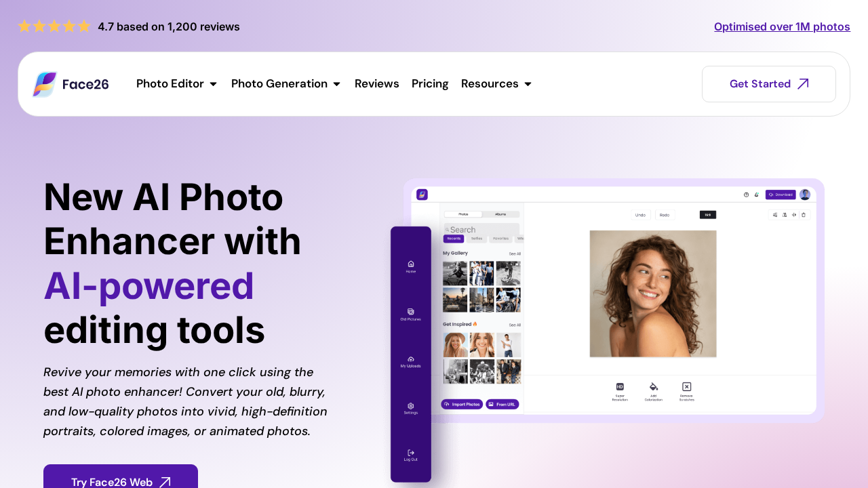Open Settings in the editor sidebar
The image size is (868, 488).
[410, 409]
